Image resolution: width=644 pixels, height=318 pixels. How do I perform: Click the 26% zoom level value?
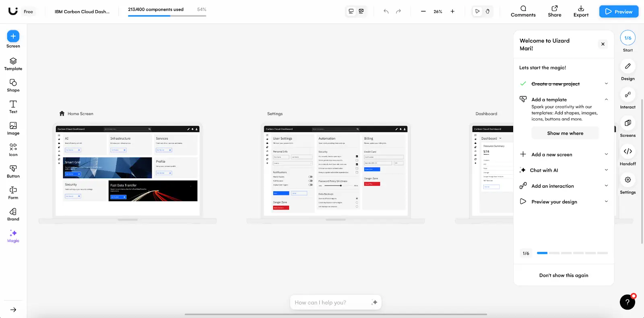point(438,12)
